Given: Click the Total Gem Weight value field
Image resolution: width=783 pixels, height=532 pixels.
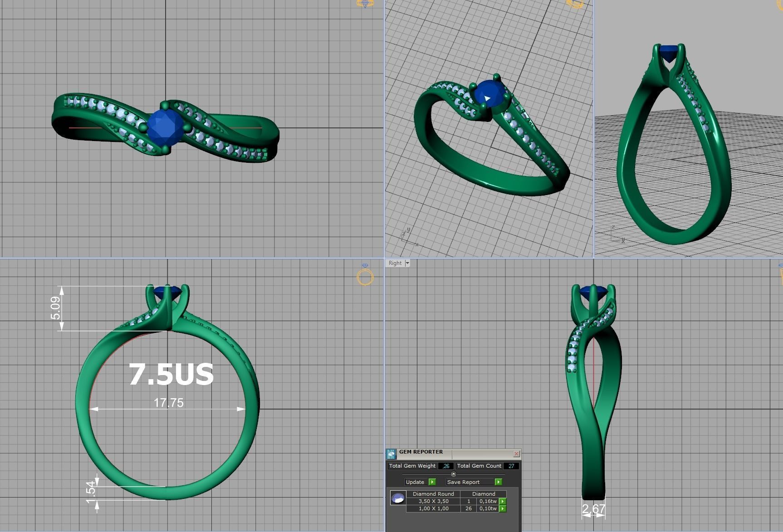Looking at the screenshot, I should point(446,466).
